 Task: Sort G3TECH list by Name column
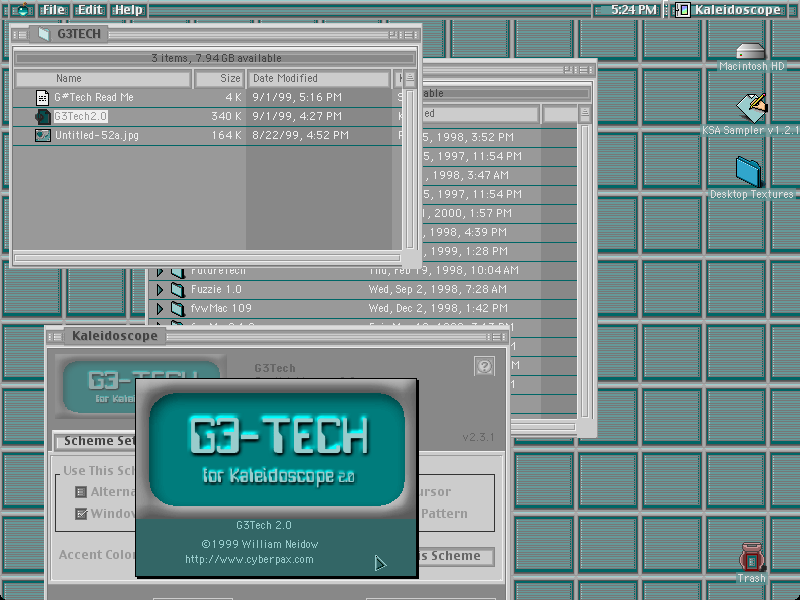104,79
